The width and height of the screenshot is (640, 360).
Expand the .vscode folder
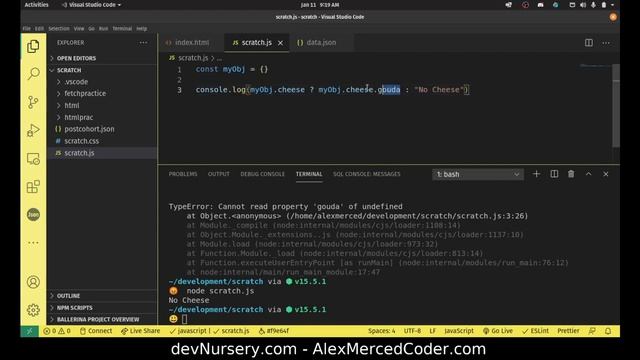[102, 82]
